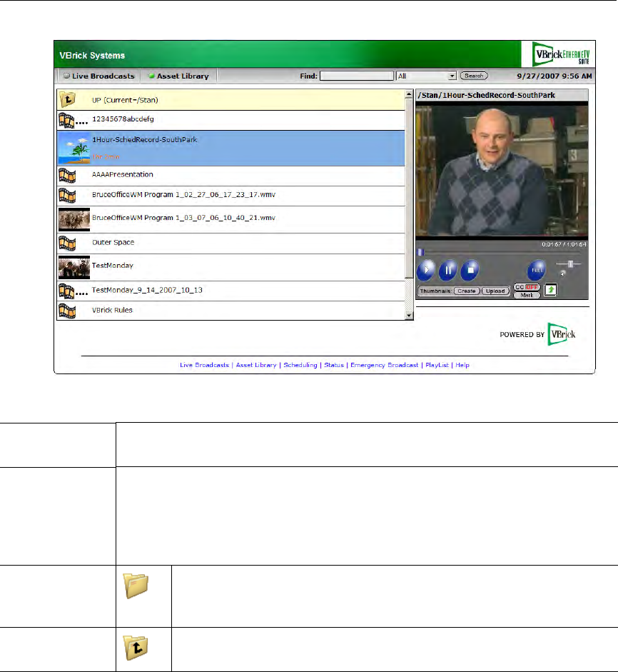Select the 12345678abcdefg entry
This screenshot has width=618, height=672.
231,121
